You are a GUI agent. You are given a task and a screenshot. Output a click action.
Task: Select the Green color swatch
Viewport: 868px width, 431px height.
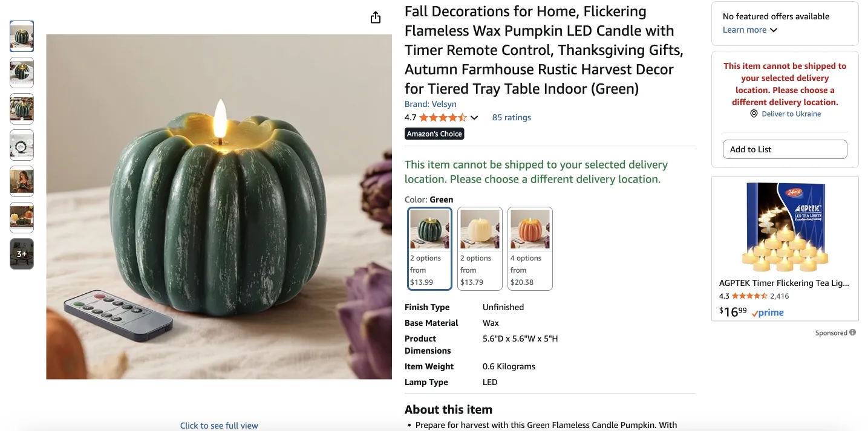pos(430,249)
